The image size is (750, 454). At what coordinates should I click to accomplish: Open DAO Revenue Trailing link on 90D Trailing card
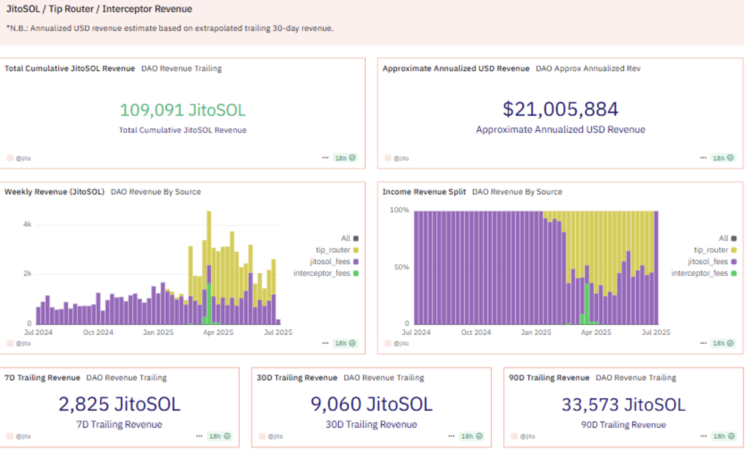[636, 377]
